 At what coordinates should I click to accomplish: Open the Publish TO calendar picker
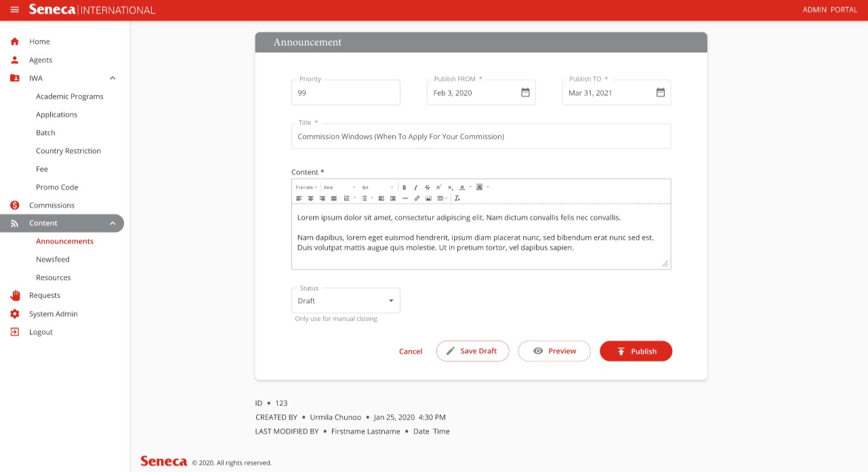point(661,93)
